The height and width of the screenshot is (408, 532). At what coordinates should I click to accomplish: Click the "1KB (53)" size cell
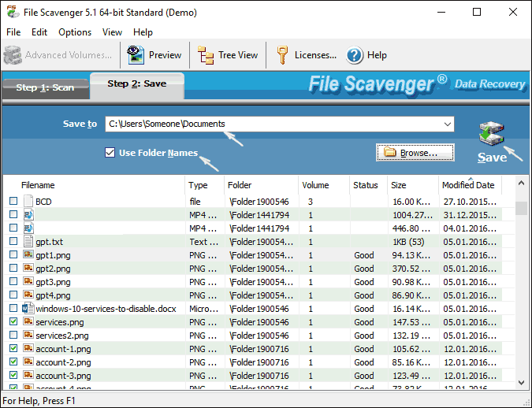coord(408,242)
